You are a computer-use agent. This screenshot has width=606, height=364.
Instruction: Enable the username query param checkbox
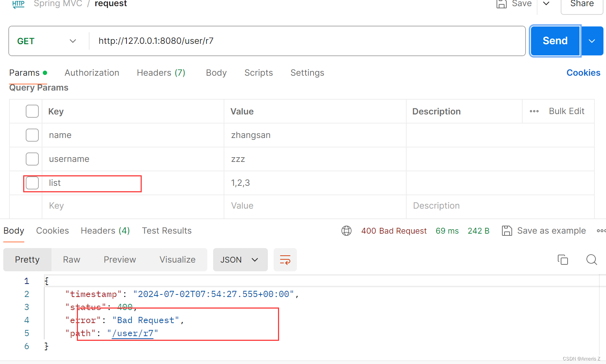pyautogui.click(x=32, y=159)
